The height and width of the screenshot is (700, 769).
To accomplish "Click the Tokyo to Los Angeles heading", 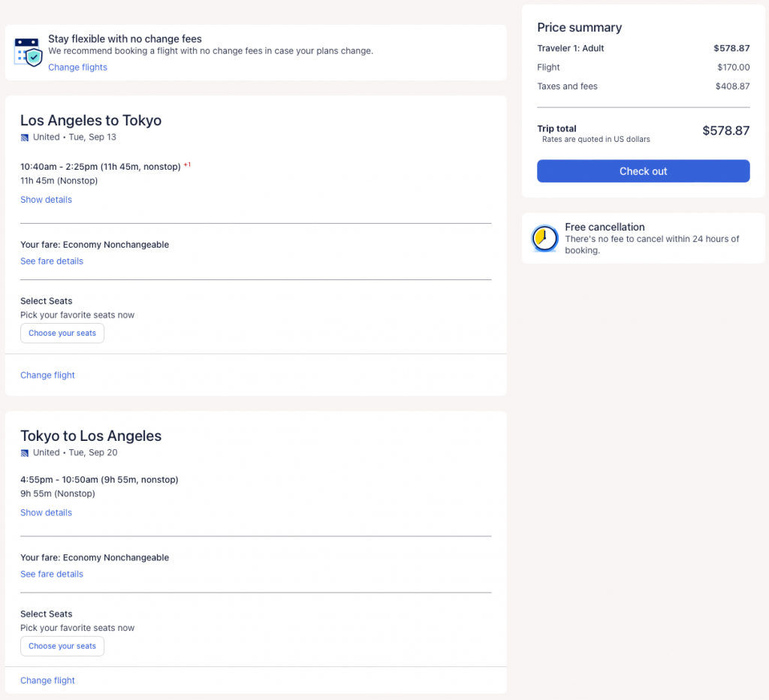I will [x=91, y=436].
